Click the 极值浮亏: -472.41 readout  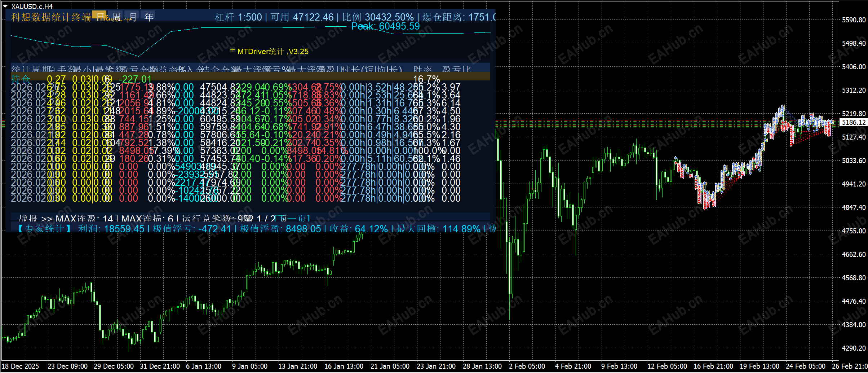click(x=192, y=229)
